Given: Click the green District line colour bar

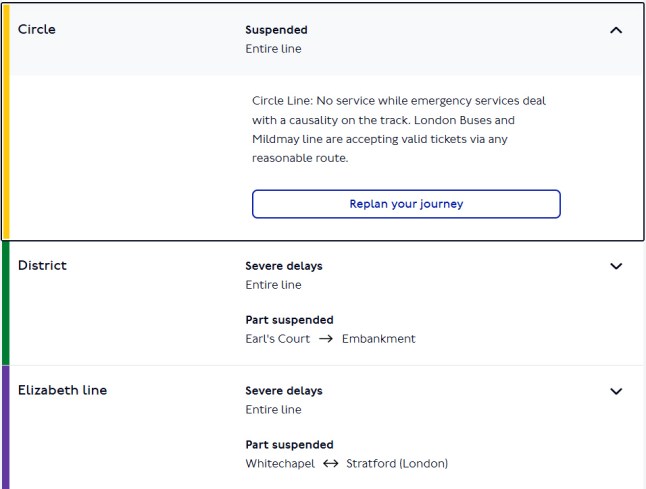Looking at the screenshot, I should click(x=5, y=303).
